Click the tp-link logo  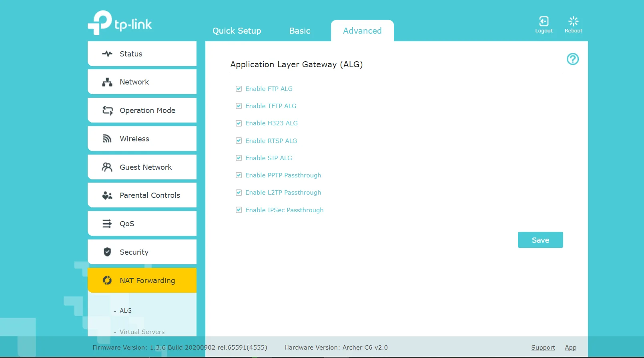(120, 23)
